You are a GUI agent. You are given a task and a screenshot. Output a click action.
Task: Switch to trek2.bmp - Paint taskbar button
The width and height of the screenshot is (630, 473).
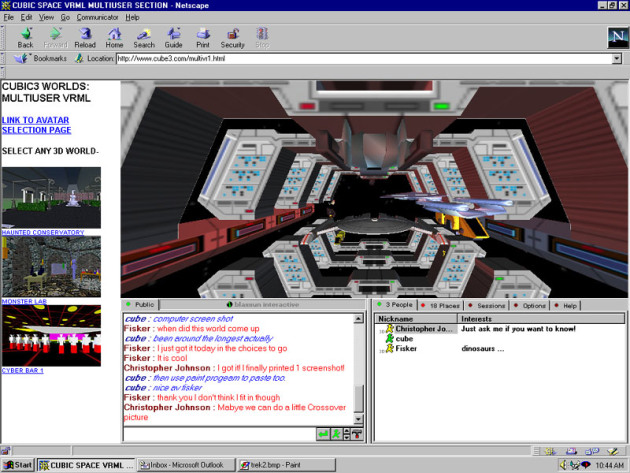286,465
